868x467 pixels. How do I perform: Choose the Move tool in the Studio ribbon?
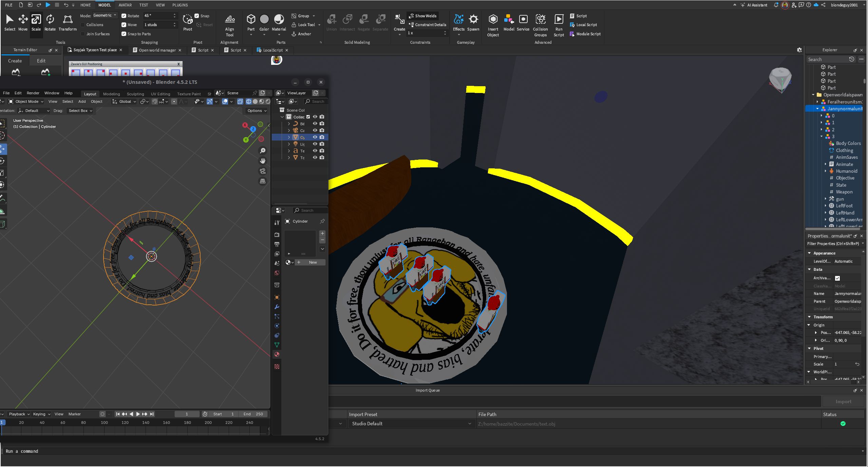tap(23, 22)
